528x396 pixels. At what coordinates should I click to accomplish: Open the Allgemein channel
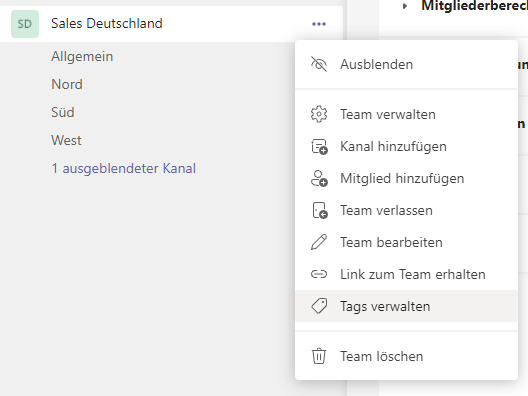coord(82,57)
